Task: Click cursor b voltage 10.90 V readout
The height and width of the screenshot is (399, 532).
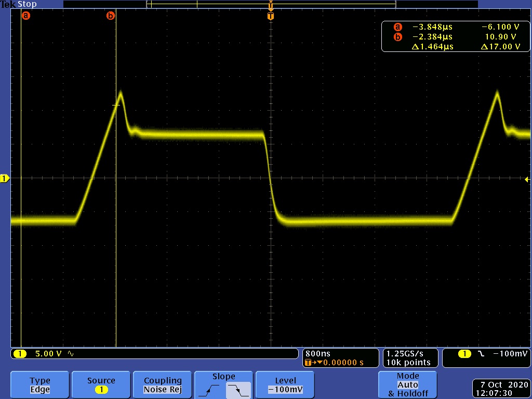Action: pos(500,37)
